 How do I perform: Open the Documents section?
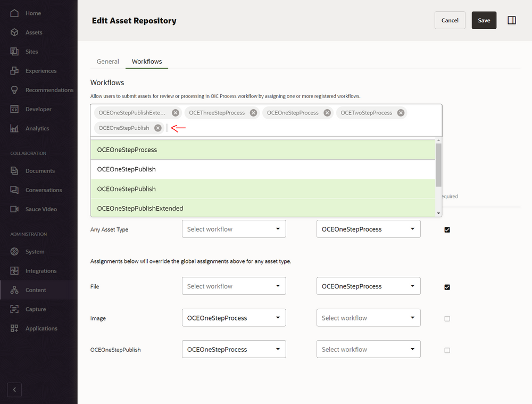click(14, 170)
